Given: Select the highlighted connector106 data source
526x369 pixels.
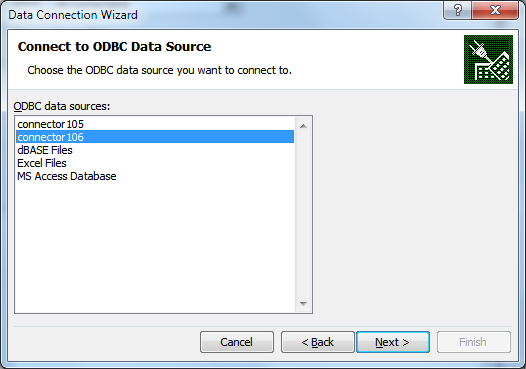Looking at the screenshot, I should point(155,137).
